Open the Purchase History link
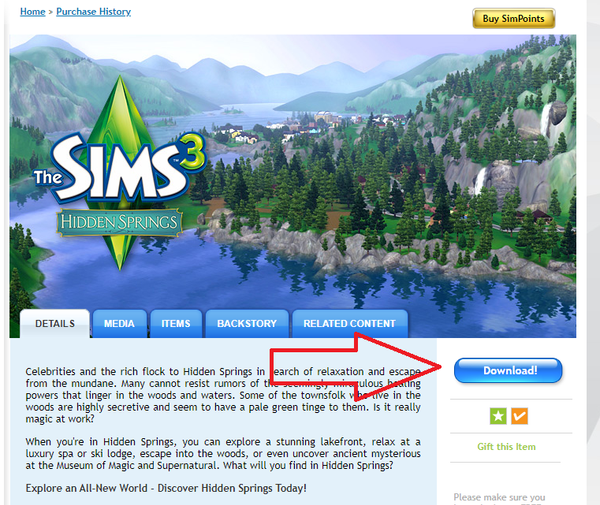The image size is (600, 505). pyautogui.click(x=93, y=12)
